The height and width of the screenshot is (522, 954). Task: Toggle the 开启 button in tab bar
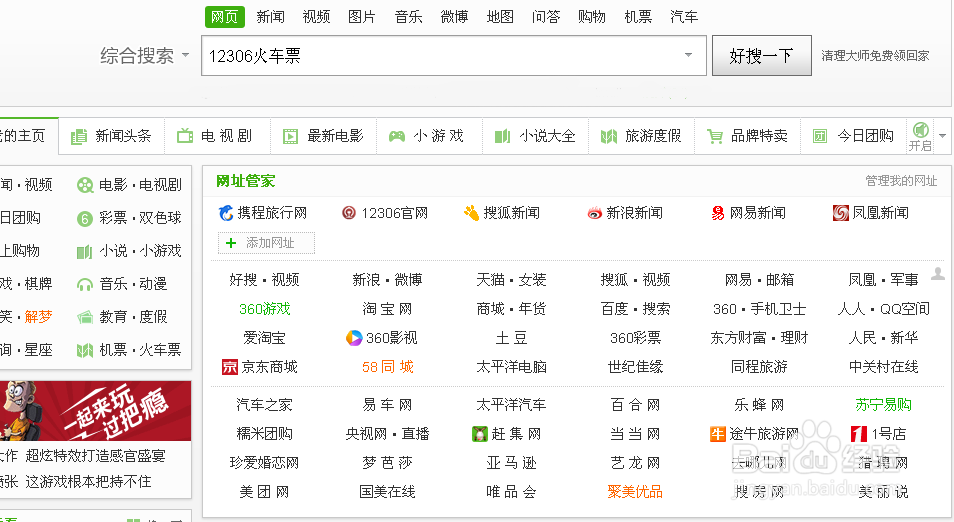tap(920, 136)
